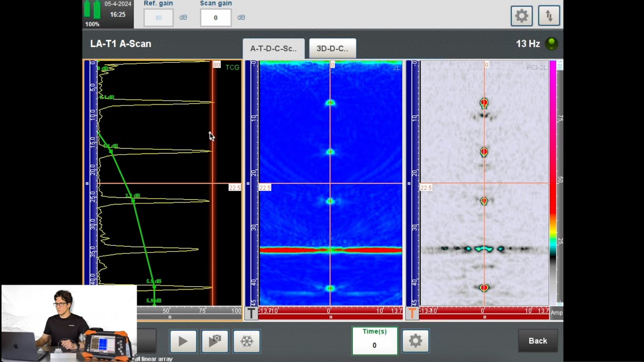The width and height of the screenshot is (644, 362).
Task: Click the 22.5 cursor label in A-Scan
Action: tap(234, 188)
